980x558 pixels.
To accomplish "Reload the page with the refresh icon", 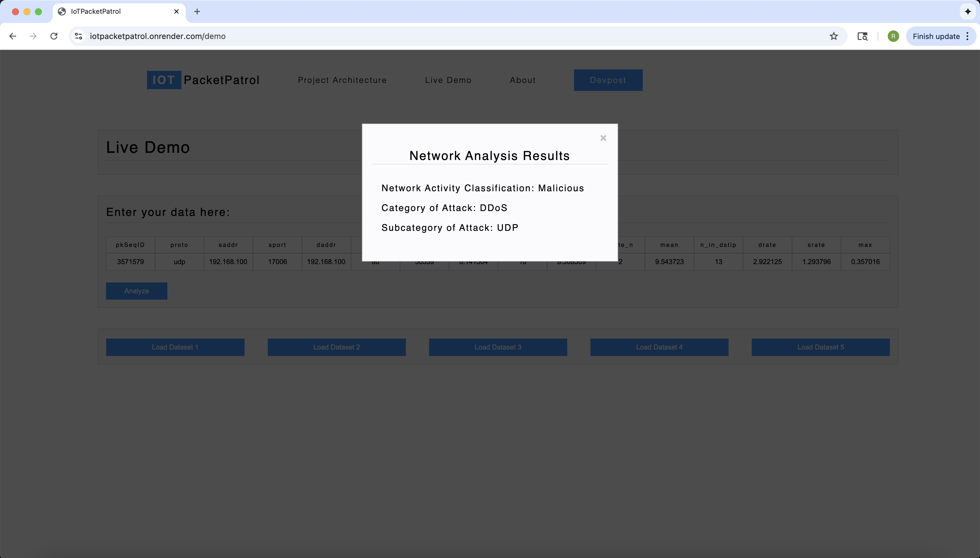I will click(x=54, y=36).
